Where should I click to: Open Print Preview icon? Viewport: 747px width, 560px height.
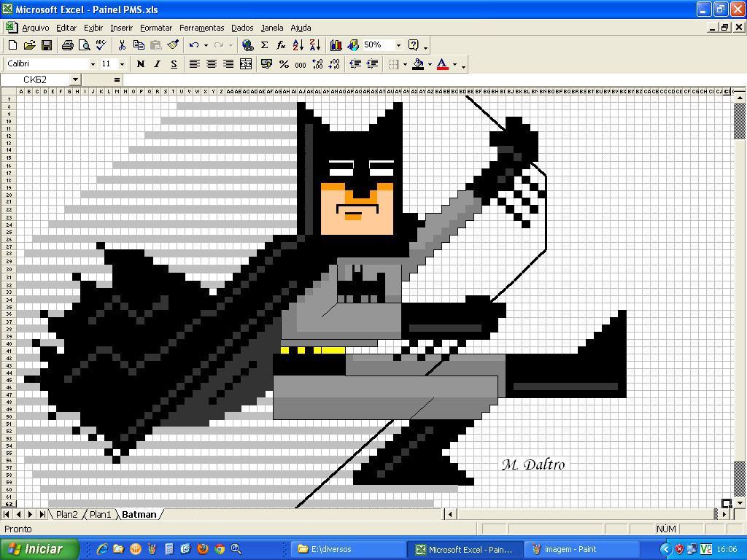coord(85,45)
